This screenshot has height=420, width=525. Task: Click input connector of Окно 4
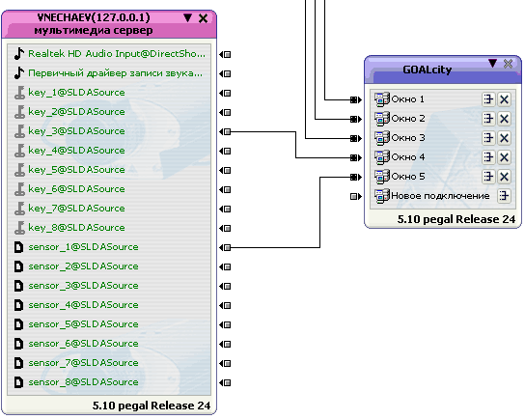tap(356, 157)
